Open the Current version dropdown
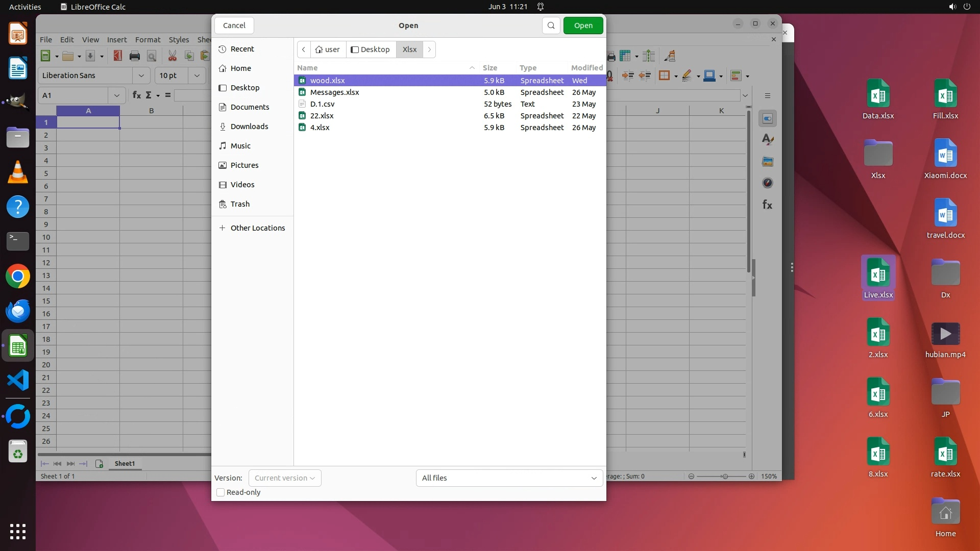This screenshot has width=980, height=551. coord(285,478)
